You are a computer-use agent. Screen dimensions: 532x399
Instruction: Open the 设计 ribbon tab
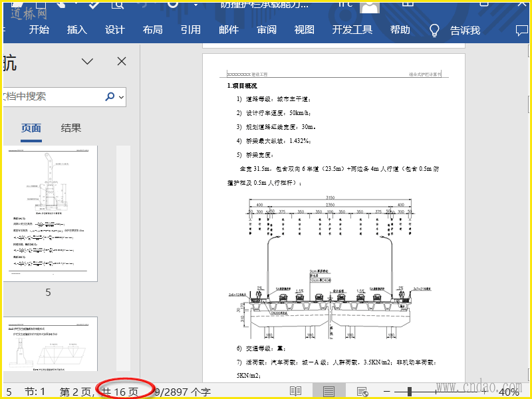coord(115,30)
